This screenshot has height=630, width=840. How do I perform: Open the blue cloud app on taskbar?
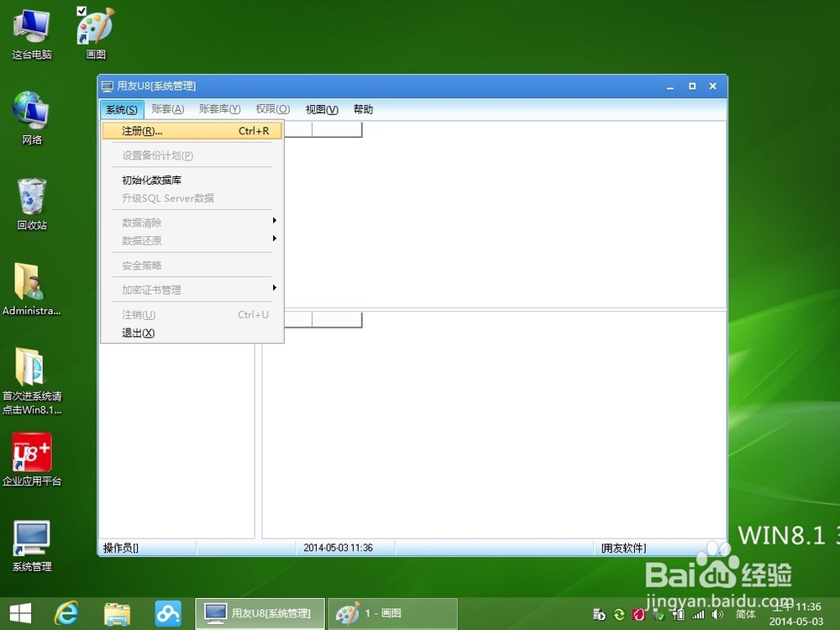pos(168,613)
